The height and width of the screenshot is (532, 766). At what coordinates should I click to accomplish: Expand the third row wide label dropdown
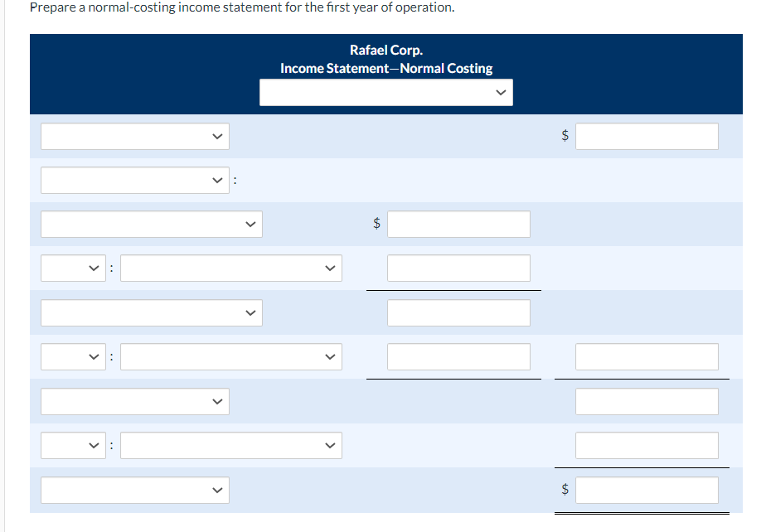pyautogui.click(x=152, y=225)
